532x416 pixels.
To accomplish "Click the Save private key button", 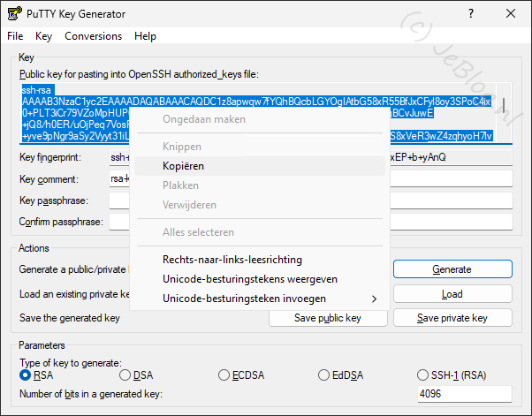I will [x=452, y=318].
